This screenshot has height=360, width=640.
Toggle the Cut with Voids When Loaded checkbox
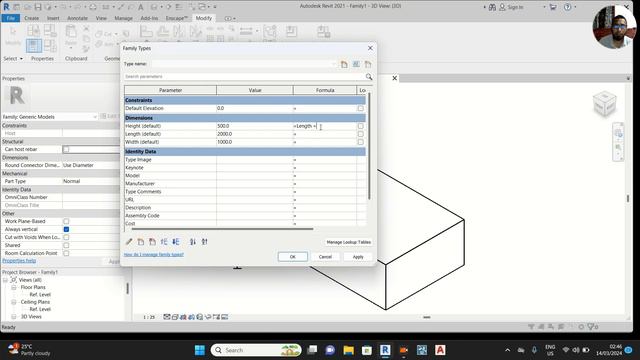[66, 237]
